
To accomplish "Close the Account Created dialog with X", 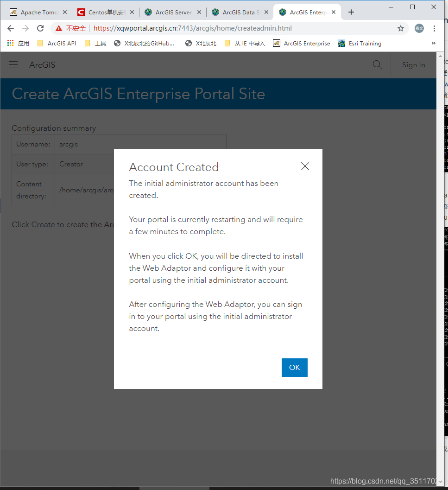I will [x=305, y=166].
